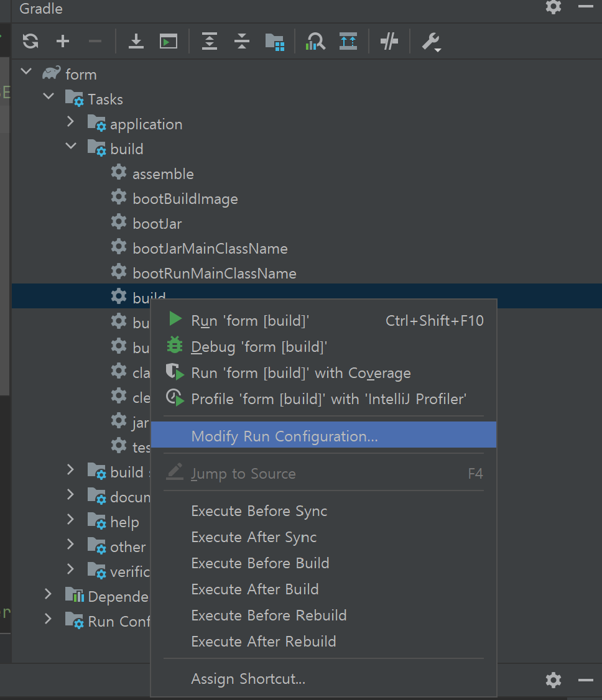
Task: Expand the other task group
Action: (x=70, y=544)
